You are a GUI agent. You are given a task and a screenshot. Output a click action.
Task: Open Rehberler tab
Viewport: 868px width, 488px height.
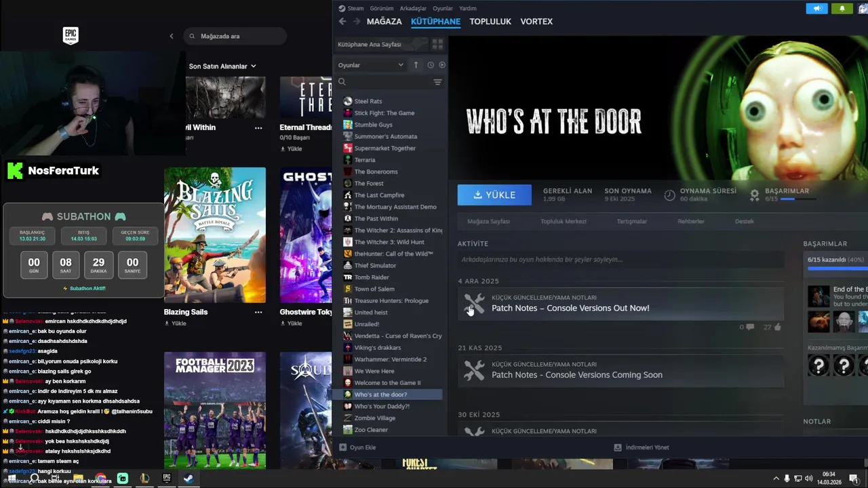(691, 221)
